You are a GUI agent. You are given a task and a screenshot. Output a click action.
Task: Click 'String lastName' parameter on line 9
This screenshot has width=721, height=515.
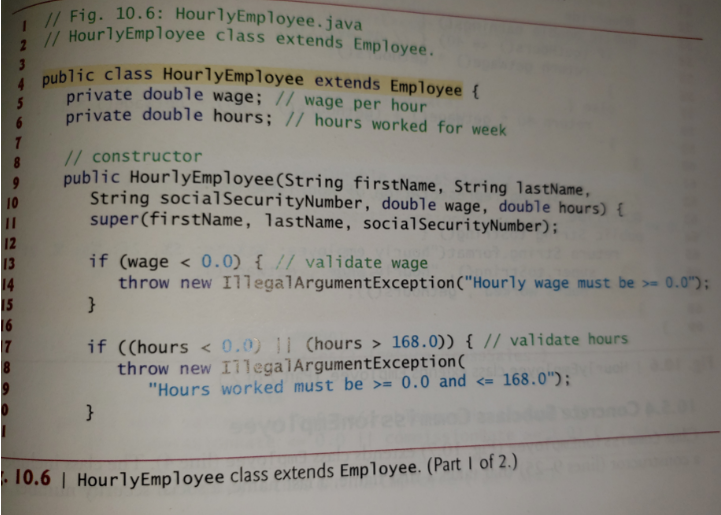pyautogui.click(x=519, y=188)
